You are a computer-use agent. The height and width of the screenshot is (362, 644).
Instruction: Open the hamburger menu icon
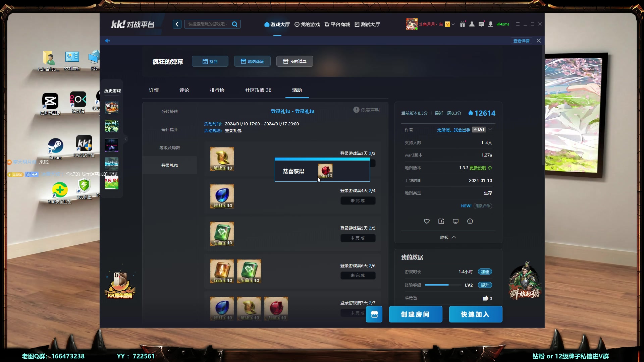coord(518,24)
